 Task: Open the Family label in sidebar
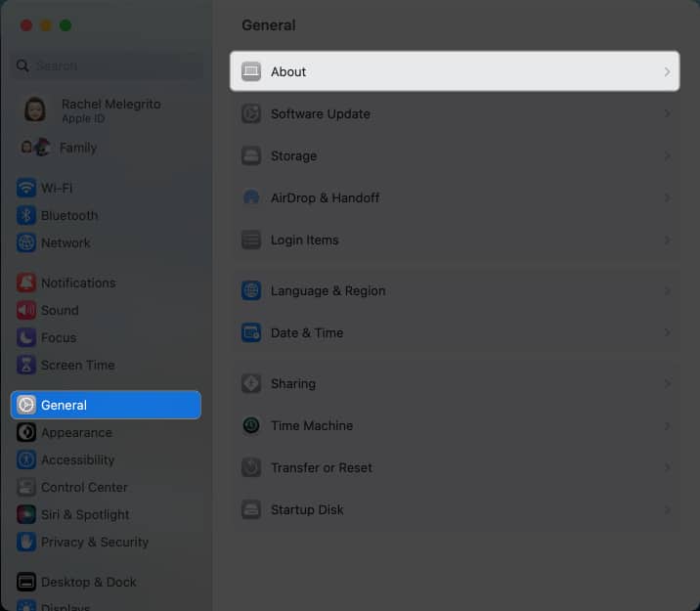78,148
